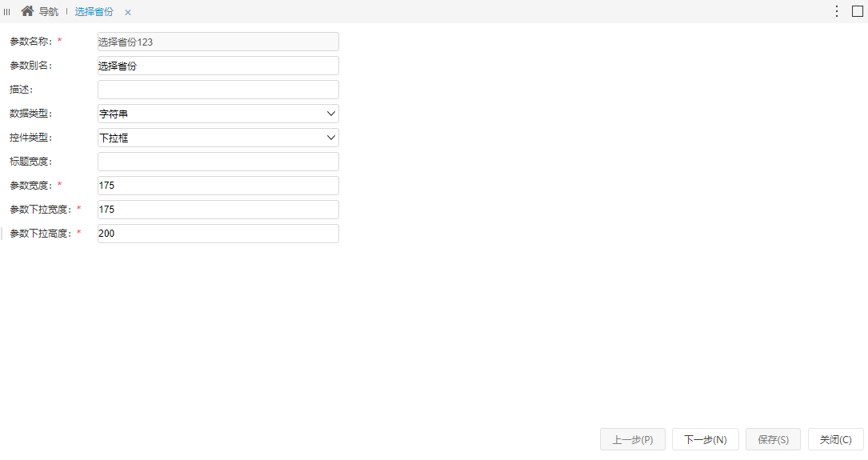This screenshot has width=868, height=460.
Task: Close the 选择省份 tab
Action: click(128, 12)
